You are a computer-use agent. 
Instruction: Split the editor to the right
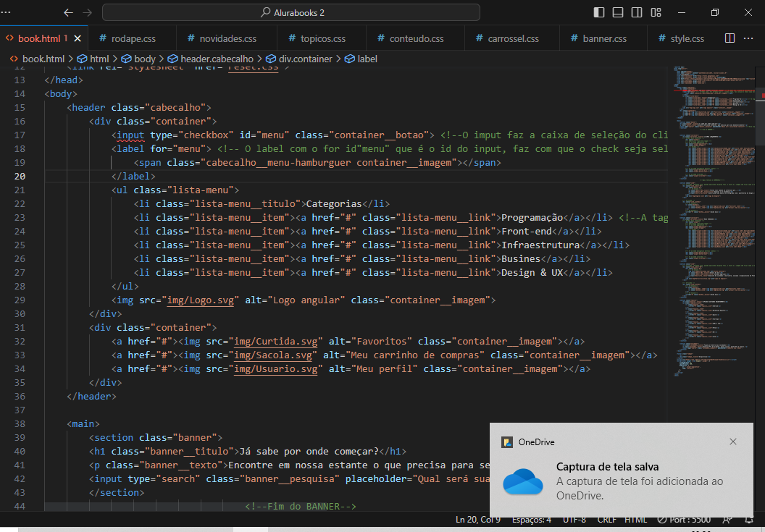(730, 38)
